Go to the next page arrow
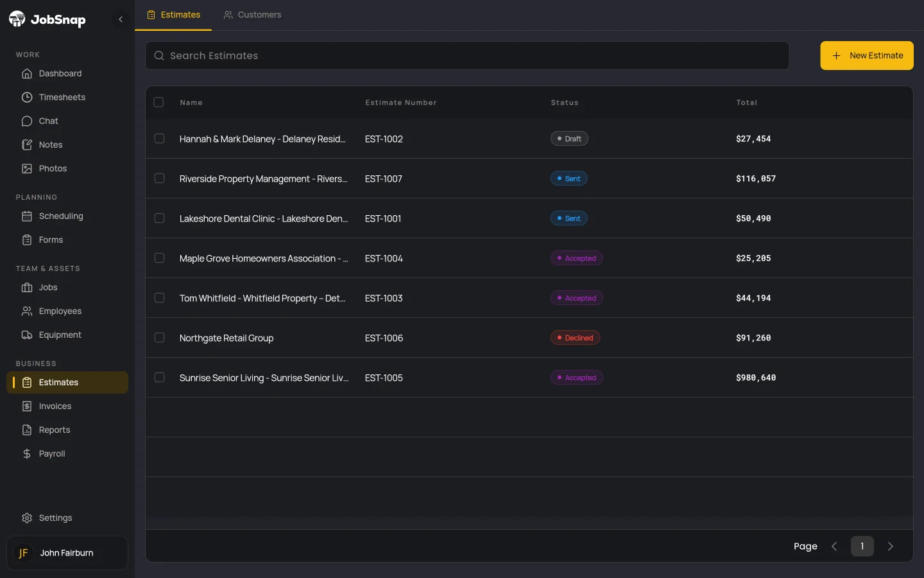924x578 pixels. (x=891, y=547)
